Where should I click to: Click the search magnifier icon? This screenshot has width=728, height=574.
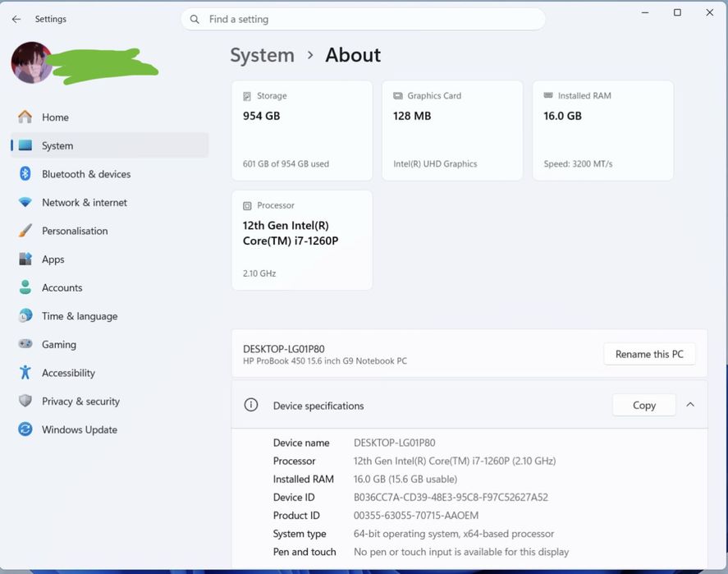coord(195,20)
